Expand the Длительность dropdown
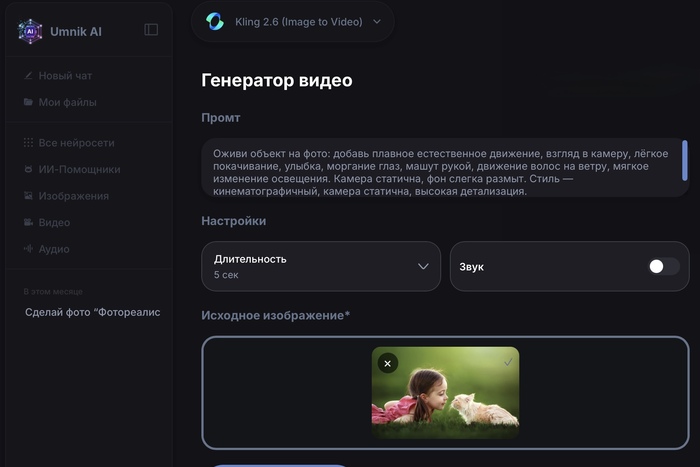 pyautogui.click(x=321, y=266)
